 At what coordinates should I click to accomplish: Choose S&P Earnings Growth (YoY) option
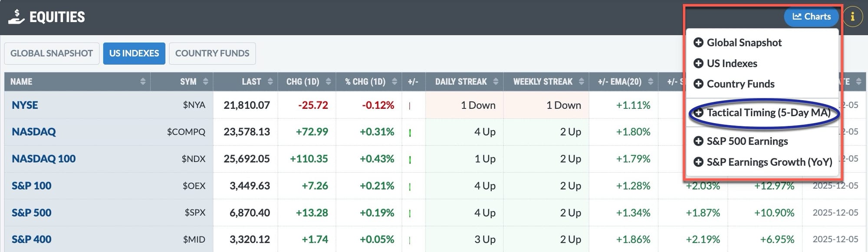(769, 162)
